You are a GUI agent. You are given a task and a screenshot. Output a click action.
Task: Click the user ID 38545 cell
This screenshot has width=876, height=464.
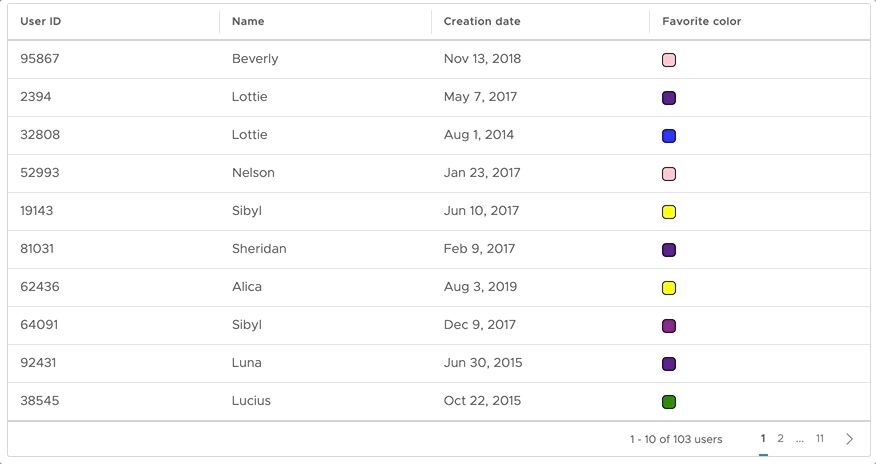coord(40,401)
